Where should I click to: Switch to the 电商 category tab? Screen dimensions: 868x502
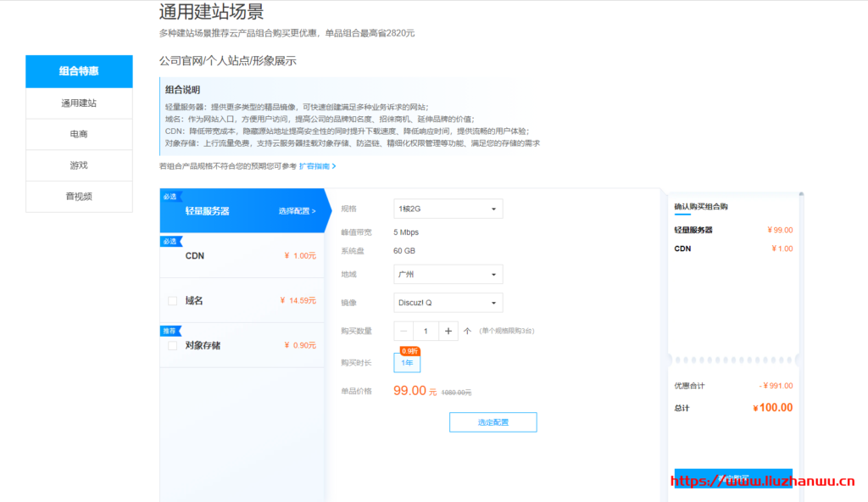click(79, 133)
